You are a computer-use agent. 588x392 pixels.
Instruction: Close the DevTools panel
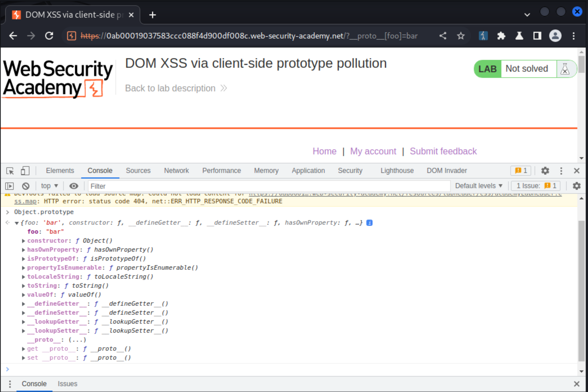coord(577,171)
